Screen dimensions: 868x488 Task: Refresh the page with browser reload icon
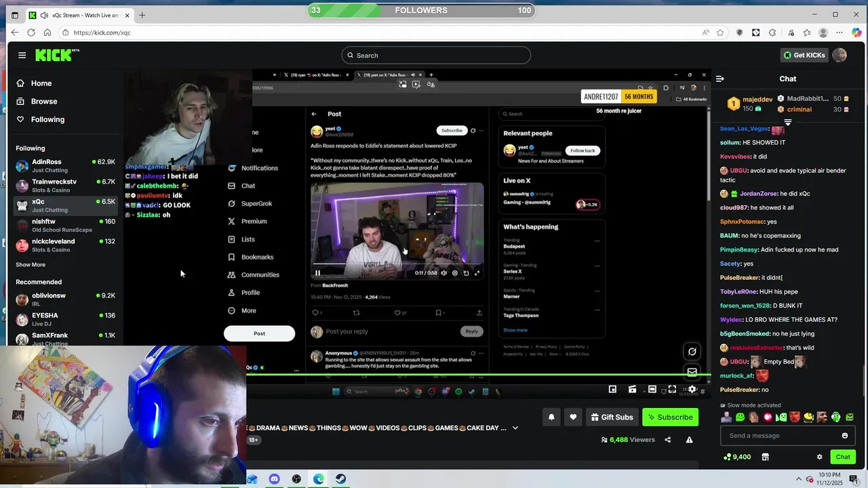click(31, 33)
